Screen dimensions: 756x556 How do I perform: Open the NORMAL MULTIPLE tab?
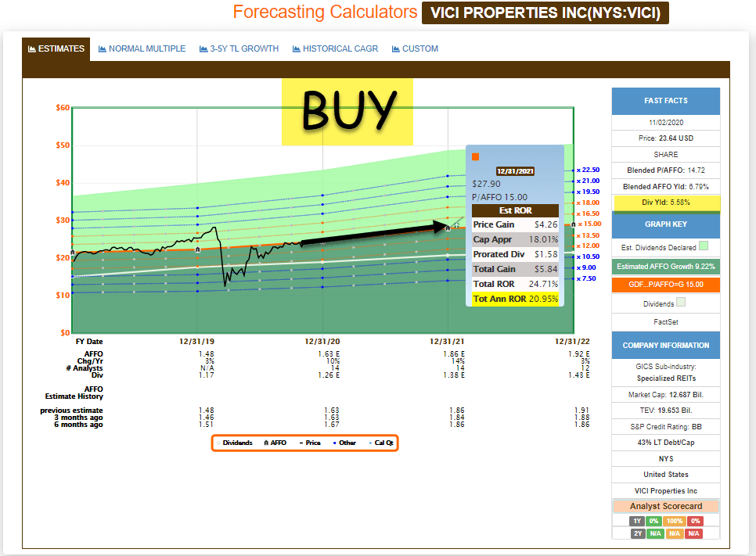[142, 48]
